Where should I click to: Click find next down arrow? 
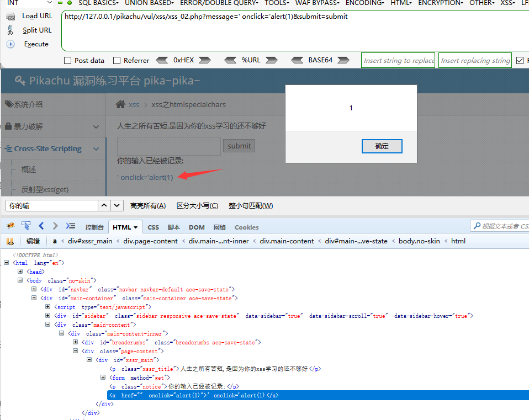(117, 205)
